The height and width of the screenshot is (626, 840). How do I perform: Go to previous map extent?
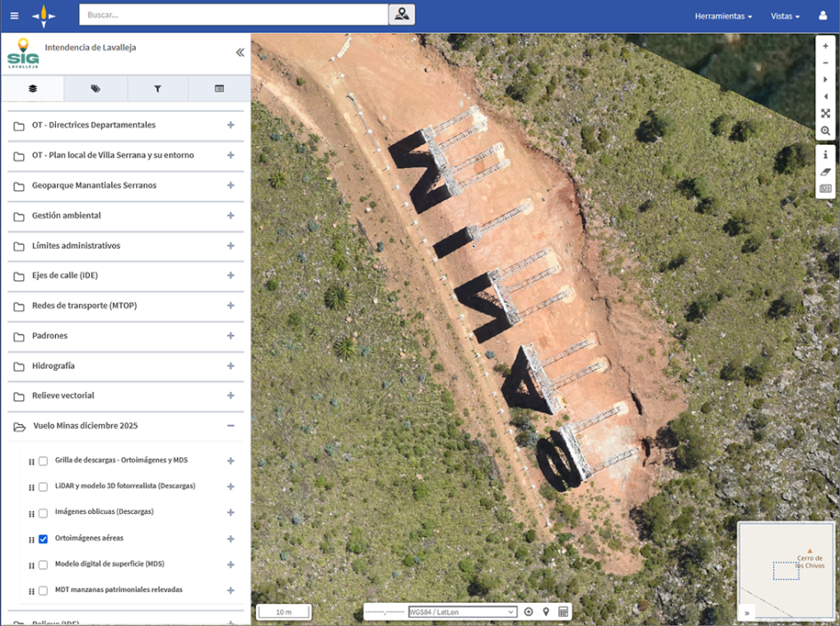pos(826,96)
